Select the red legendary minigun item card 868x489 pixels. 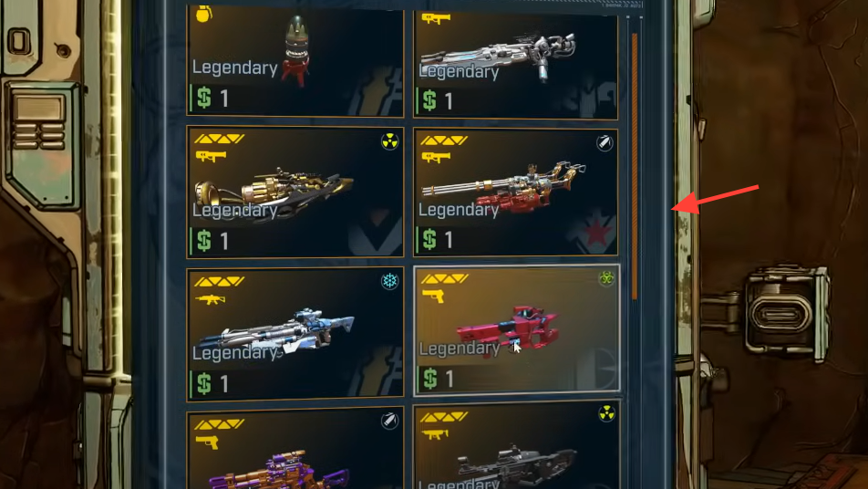pos(516,192)
